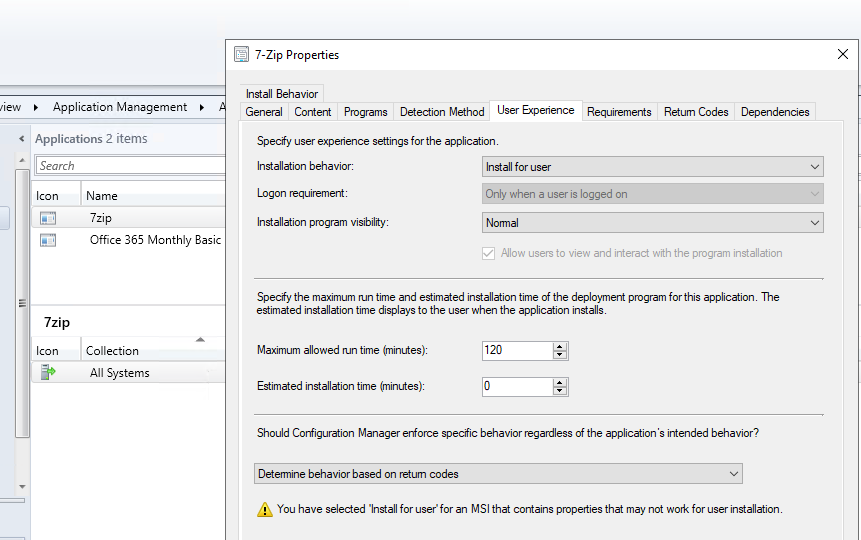Open the Logon requirement dropdown
The width and height of the screenshot is (861, 540).
[653, 194]
